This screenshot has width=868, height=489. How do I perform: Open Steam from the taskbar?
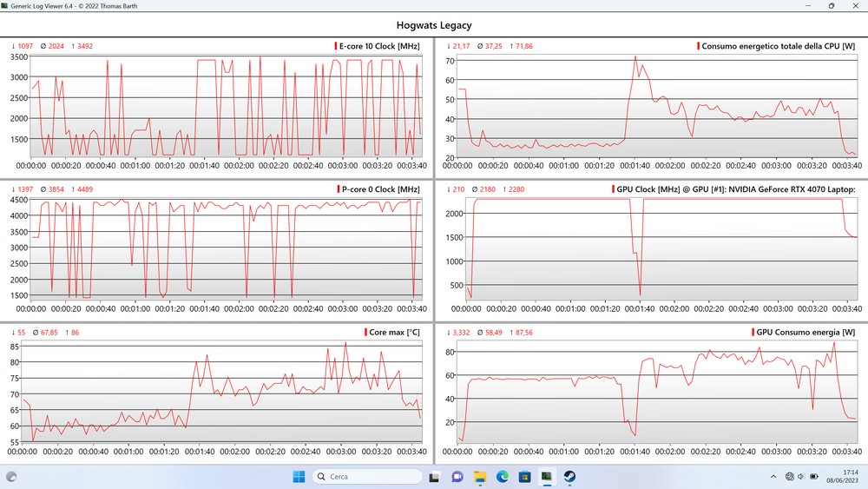click(x=569, y=476)
